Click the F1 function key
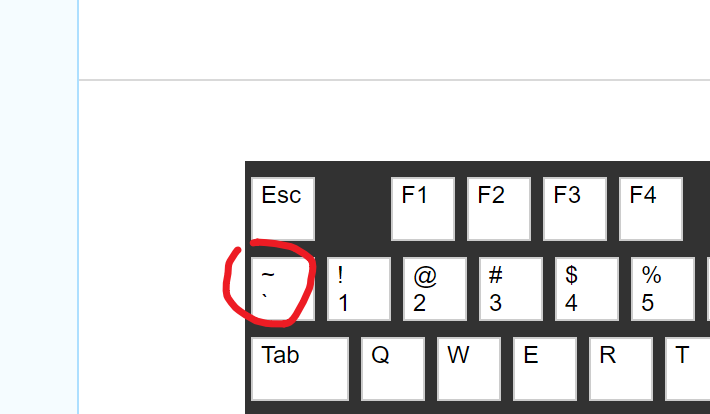The image size is (710, 414). pos(423,209)
